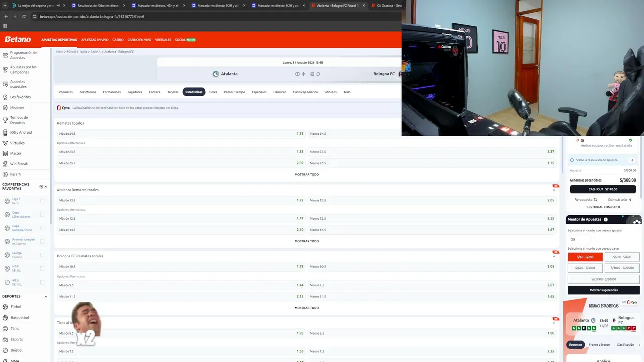Click the lightning bolt icon in match header
This screenshot has width=644, height=362.
[x=303, y=74]
